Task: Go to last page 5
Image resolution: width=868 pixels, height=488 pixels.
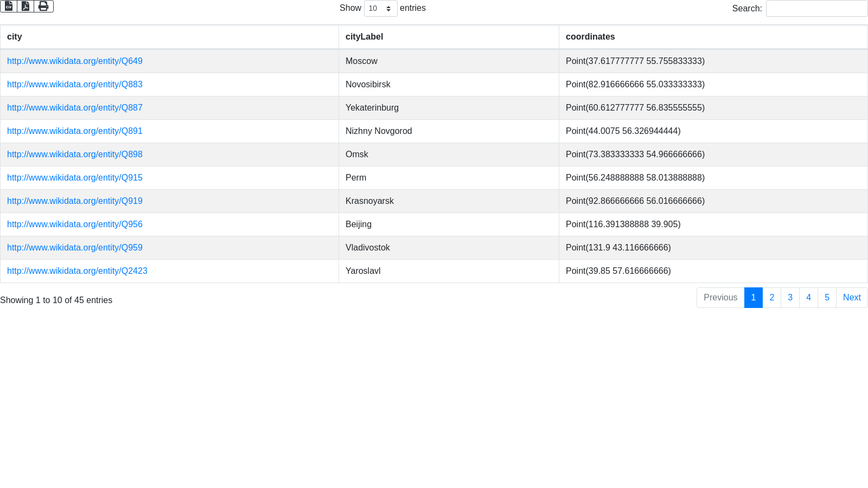Action: pos(827,298)
